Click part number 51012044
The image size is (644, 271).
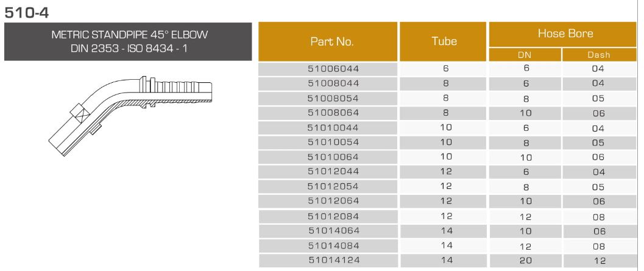point(333,171)
